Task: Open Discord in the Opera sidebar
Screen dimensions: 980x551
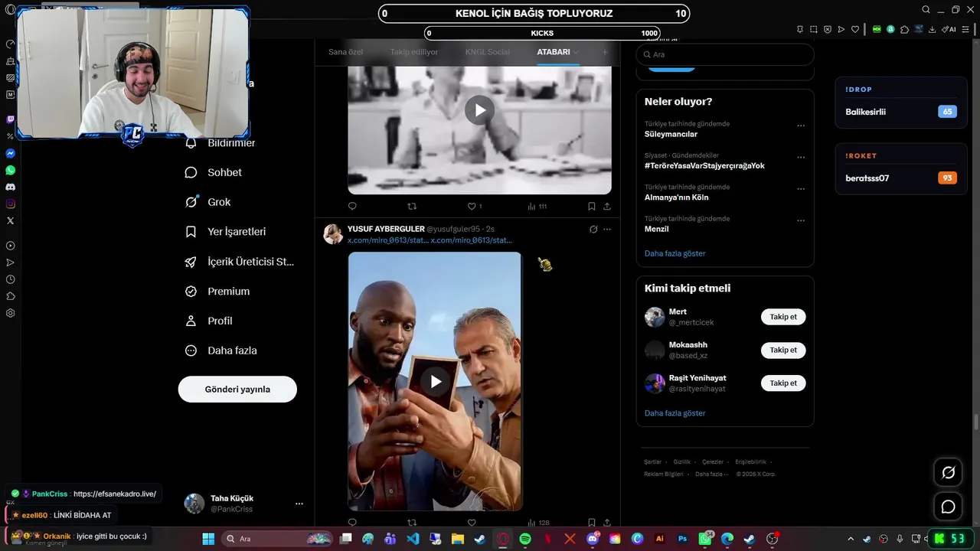Action: click(x=10, y=187)
